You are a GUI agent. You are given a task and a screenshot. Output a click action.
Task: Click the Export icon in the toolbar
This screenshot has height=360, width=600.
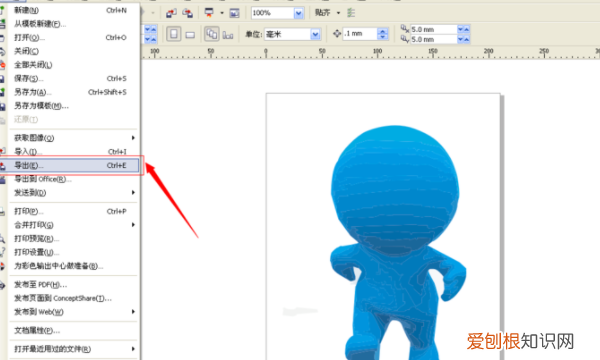188,13
